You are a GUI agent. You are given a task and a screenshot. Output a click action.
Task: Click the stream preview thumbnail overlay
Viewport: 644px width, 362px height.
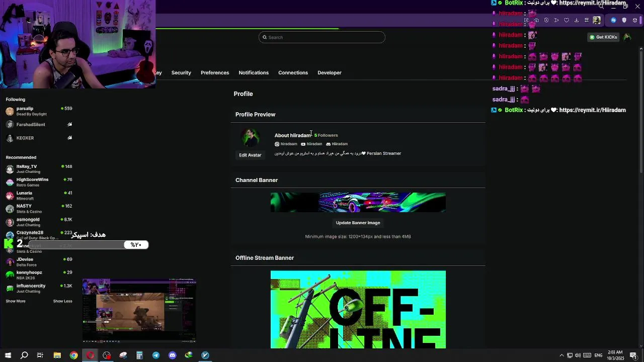click(139, 311)
